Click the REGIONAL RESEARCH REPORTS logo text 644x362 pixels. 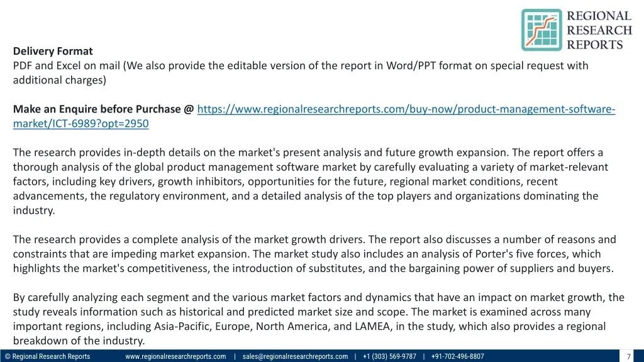[599, 30]
